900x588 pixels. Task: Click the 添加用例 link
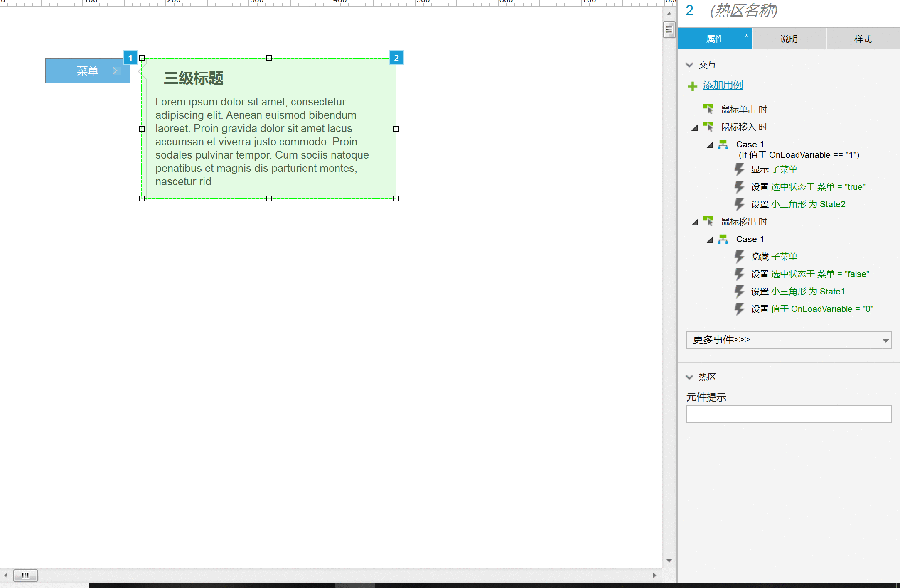pos(723,85)
